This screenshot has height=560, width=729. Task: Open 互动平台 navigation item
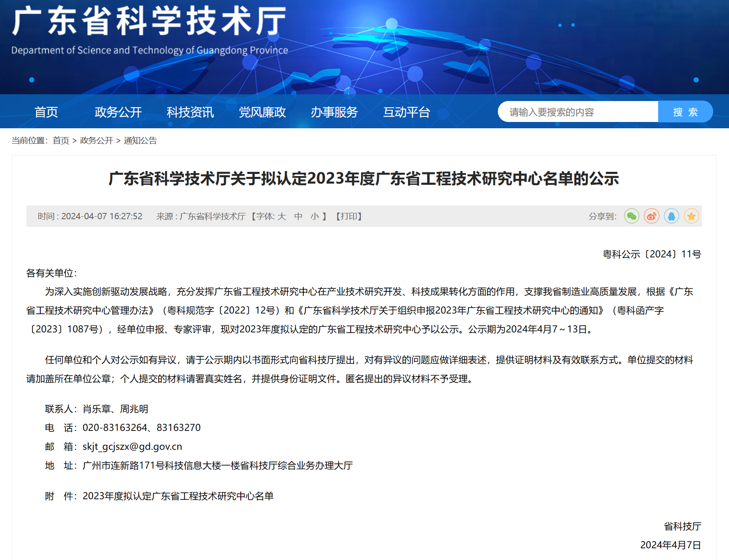tap(406, 112)
